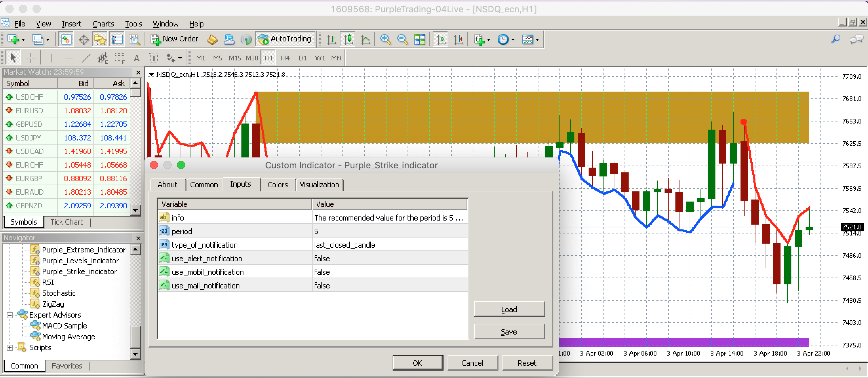
Task: Switch to the MN timeframe
Action: click(x=336, y=58)
